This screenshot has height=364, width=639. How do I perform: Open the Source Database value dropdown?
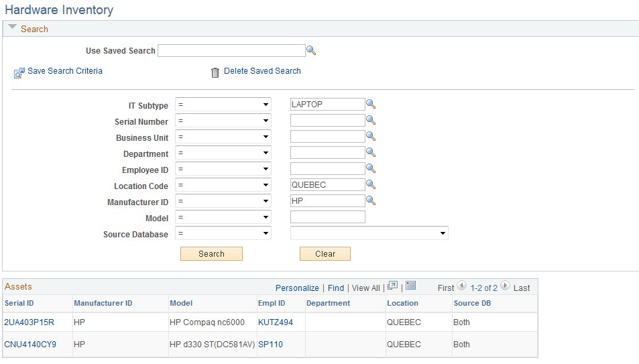369,233
